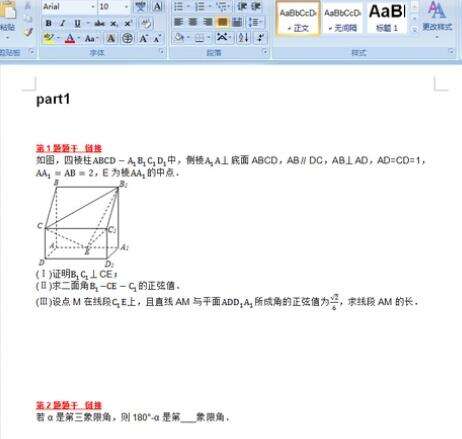
Task: Click the distributed alignment icon
Action: pos(237,22)
